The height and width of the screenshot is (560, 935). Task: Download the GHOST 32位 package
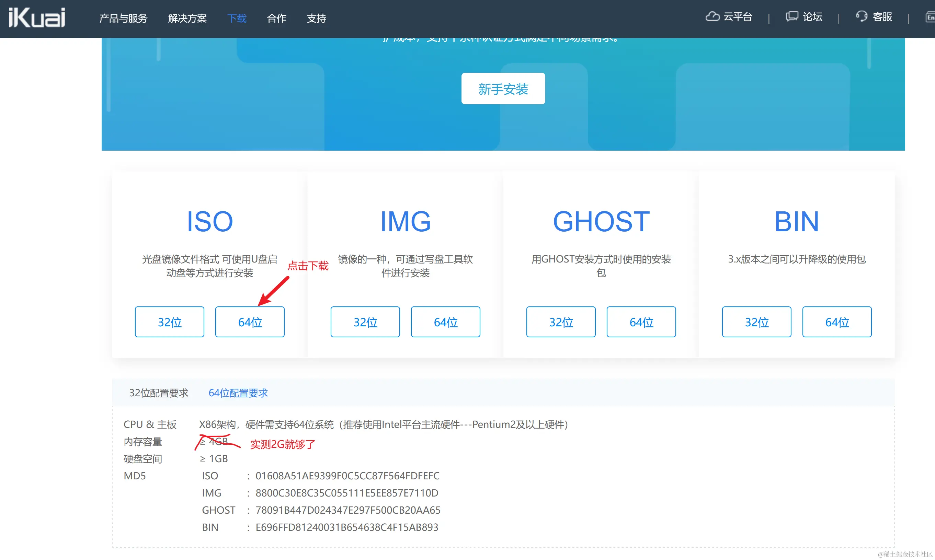pos(561,322)
